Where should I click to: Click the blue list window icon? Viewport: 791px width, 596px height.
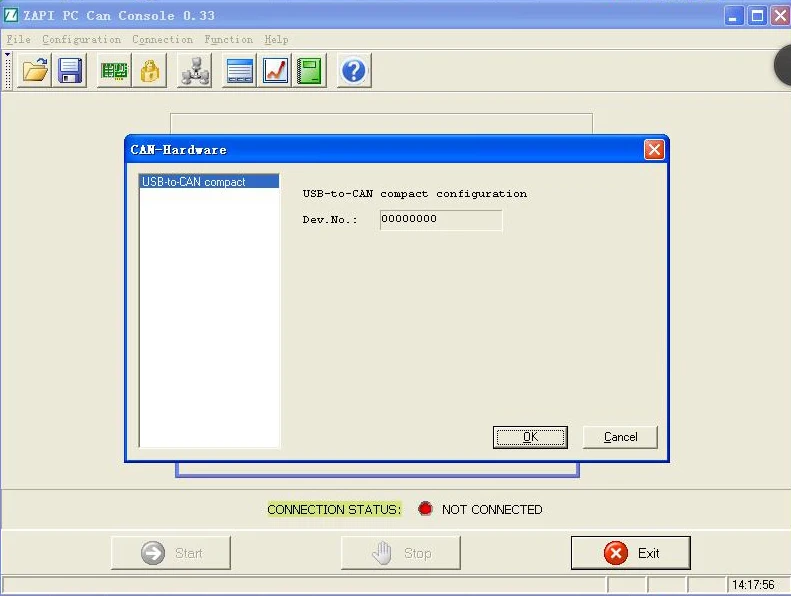click(240, 71)
